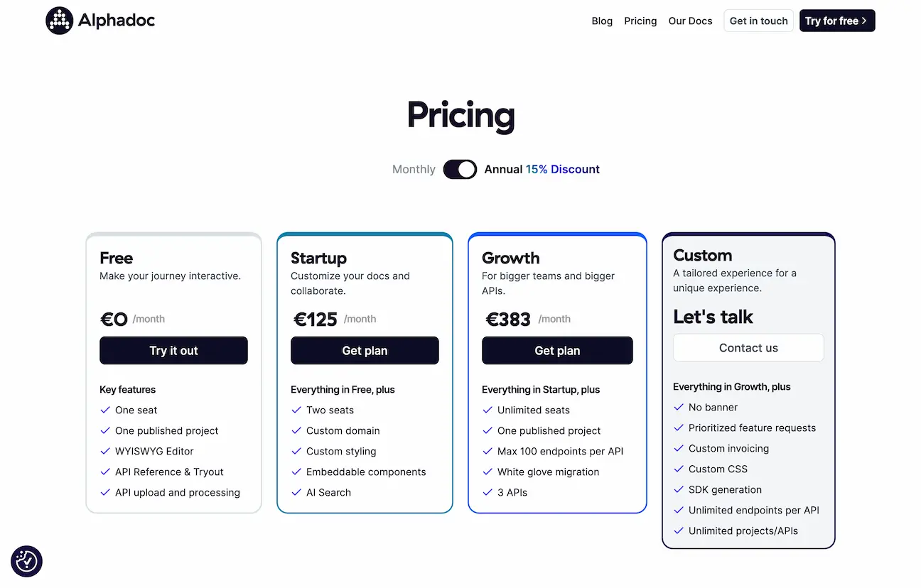Open the Blog page
The height and width of the screenshot is (588, 921).
coord(602,21)
